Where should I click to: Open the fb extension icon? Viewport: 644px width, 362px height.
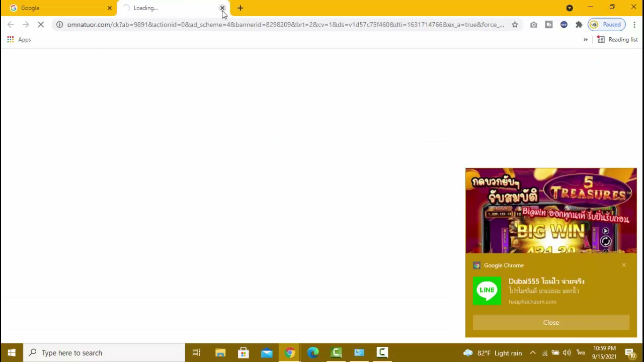549,25
